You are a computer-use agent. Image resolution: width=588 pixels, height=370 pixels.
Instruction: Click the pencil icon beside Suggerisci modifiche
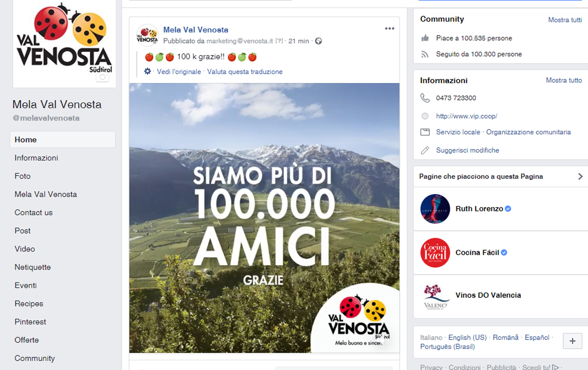[x=425, y=150]
